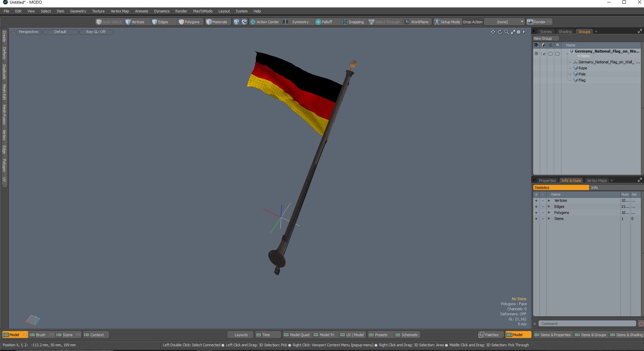Click the viewport move/pan icon

click(493, 32)
